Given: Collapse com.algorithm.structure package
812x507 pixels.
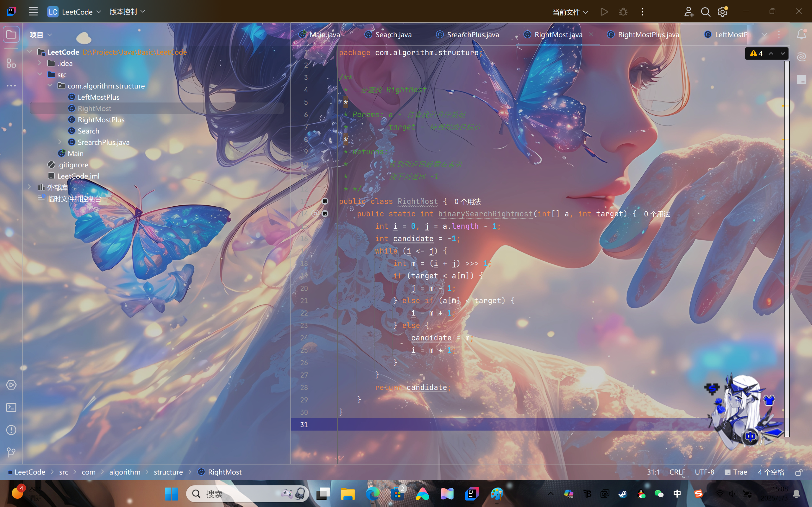Looking at the screenshot, I should coord(50,86).
